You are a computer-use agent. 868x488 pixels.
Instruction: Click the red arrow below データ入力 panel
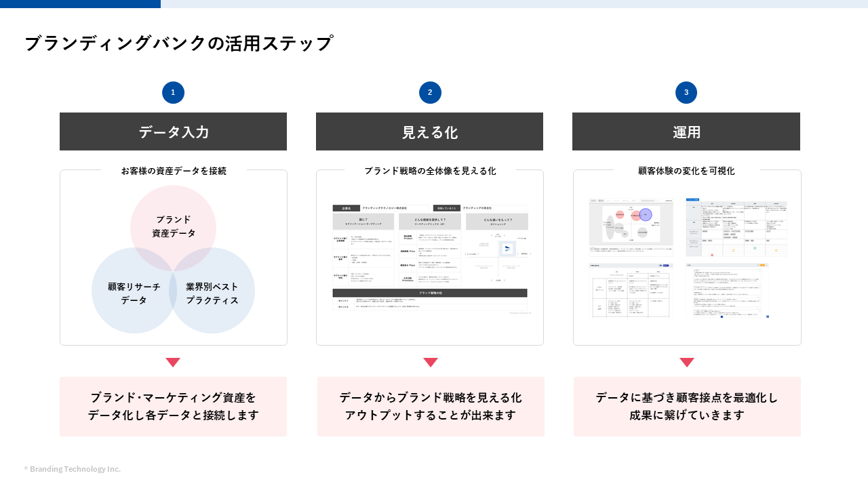173,363
